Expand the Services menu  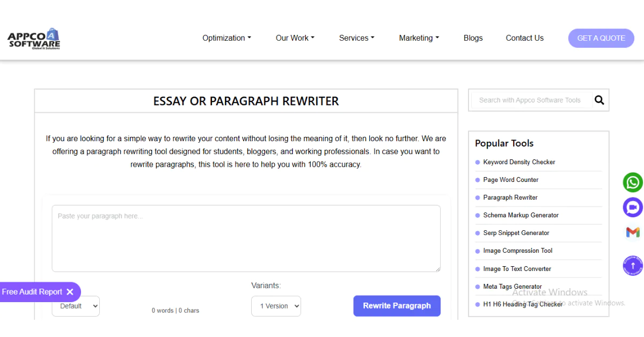tap(356, 38)
